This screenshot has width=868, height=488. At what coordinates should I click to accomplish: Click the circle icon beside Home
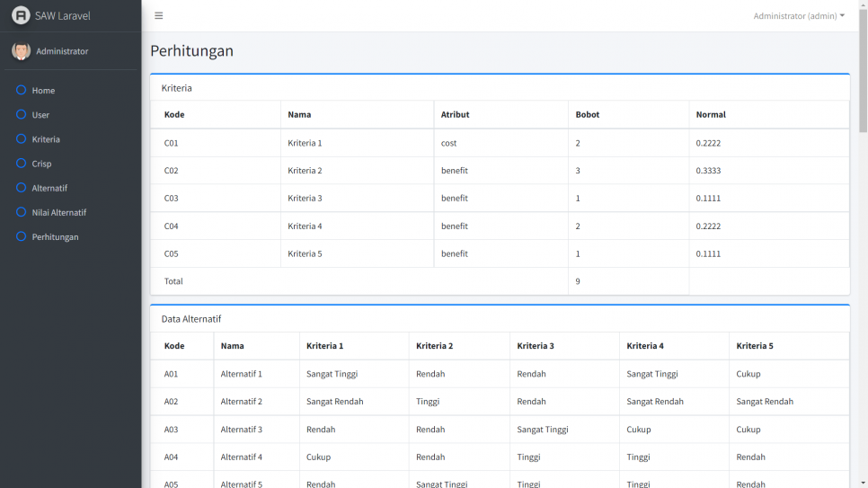[x=21, y=90]
